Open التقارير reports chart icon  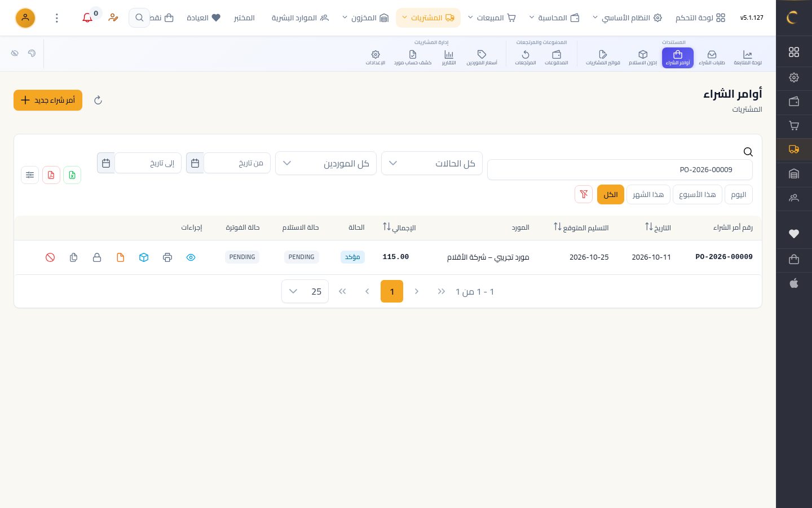pos(449,58)
